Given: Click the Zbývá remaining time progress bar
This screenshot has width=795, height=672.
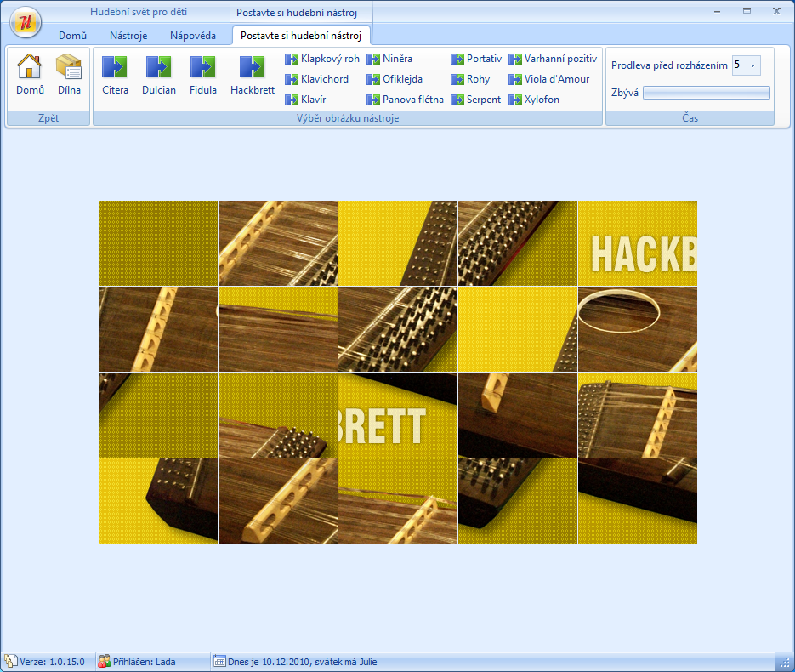Looking at the screenshot, I should pos(707,93).
